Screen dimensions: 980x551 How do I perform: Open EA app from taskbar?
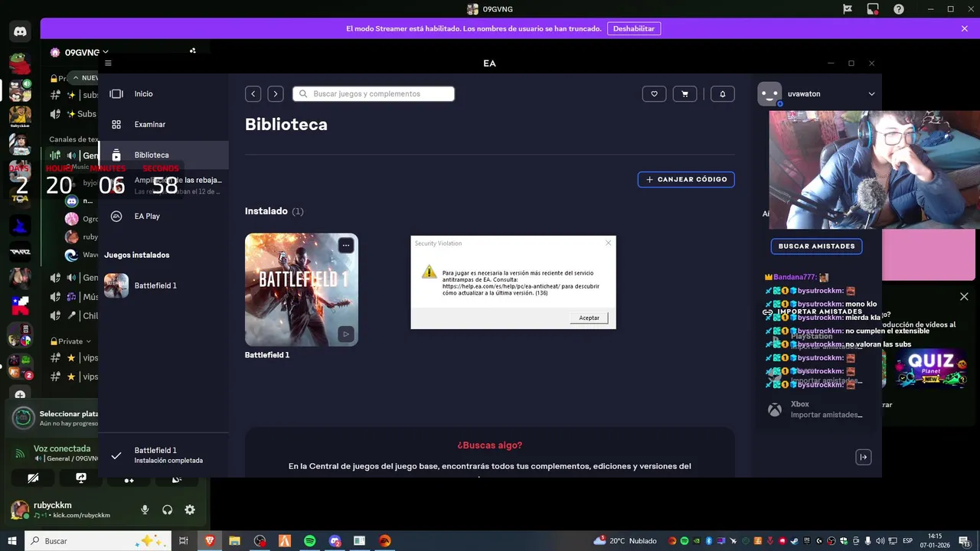384,541
